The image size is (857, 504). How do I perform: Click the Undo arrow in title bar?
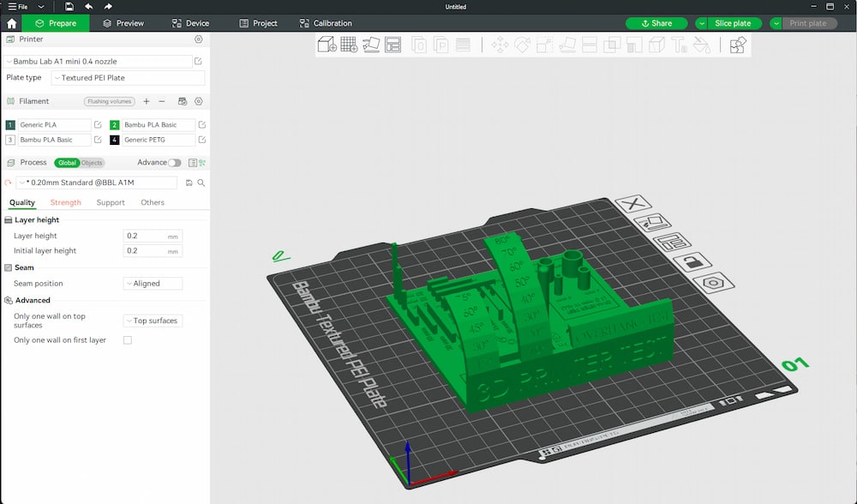click(88, 7)
